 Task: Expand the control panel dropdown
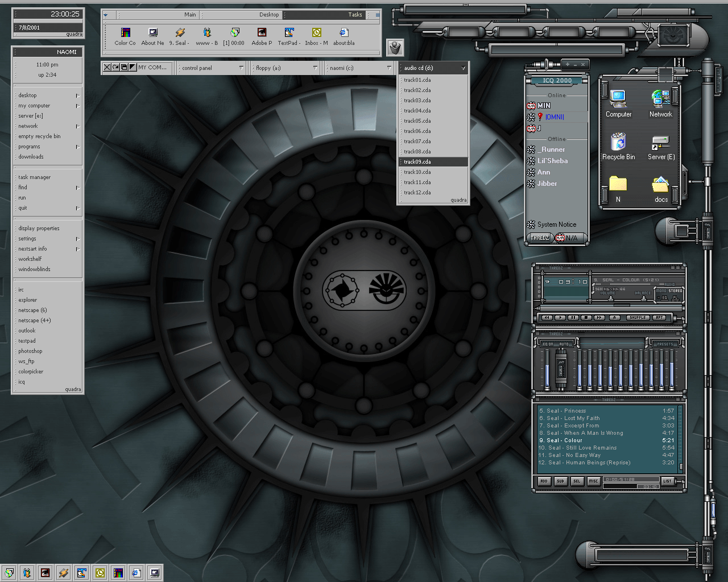pos(241,68)
